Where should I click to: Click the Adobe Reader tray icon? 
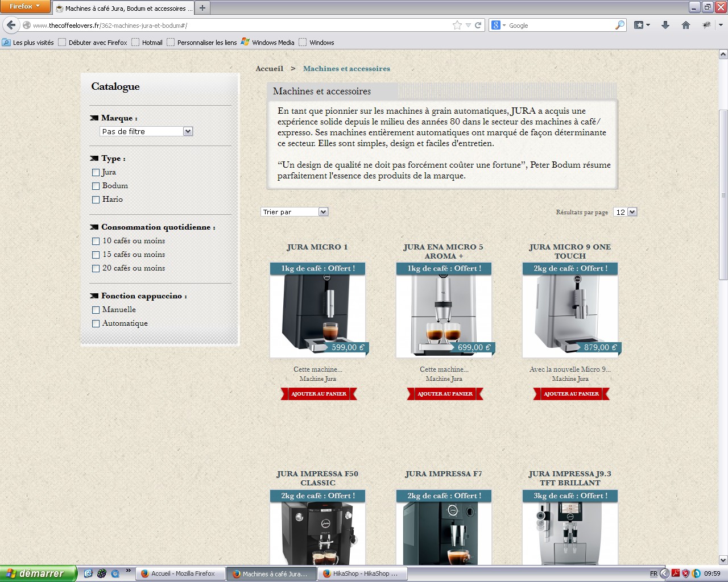[676, 573]
